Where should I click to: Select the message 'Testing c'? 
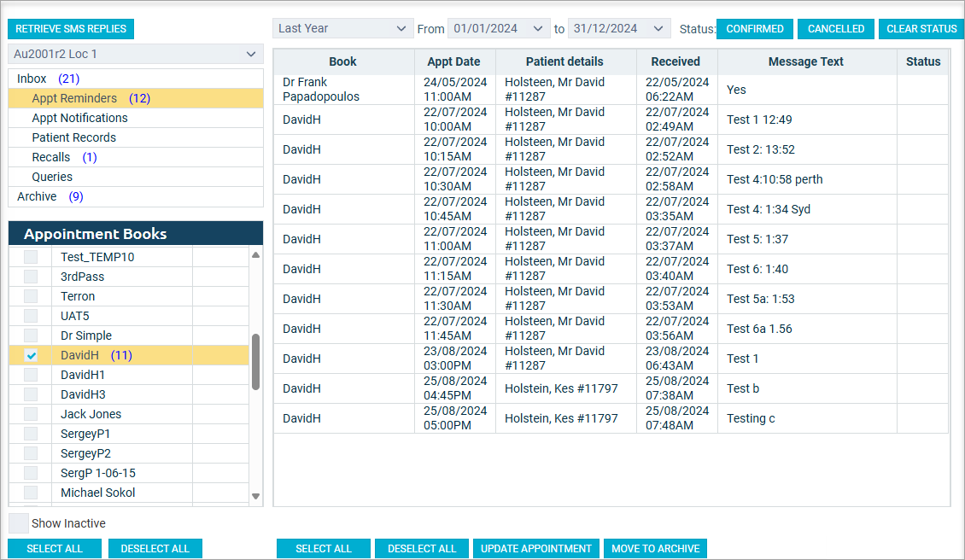tap(750, 418)
